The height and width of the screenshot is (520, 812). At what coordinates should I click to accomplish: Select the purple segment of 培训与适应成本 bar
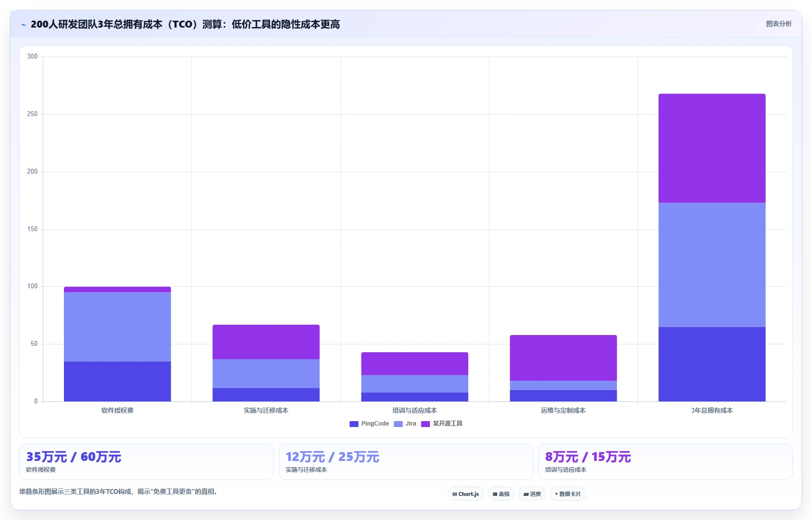[415, 364]
